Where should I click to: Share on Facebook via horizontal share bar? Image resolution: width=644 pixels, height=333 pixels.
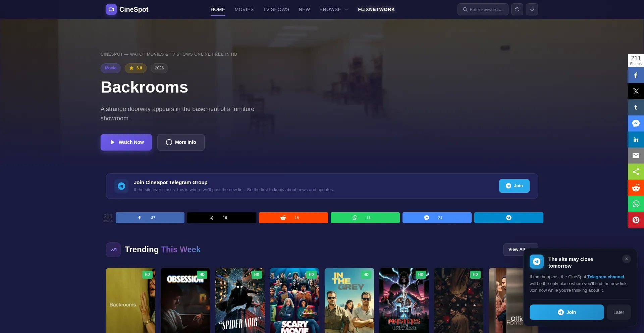click(150, 218)
